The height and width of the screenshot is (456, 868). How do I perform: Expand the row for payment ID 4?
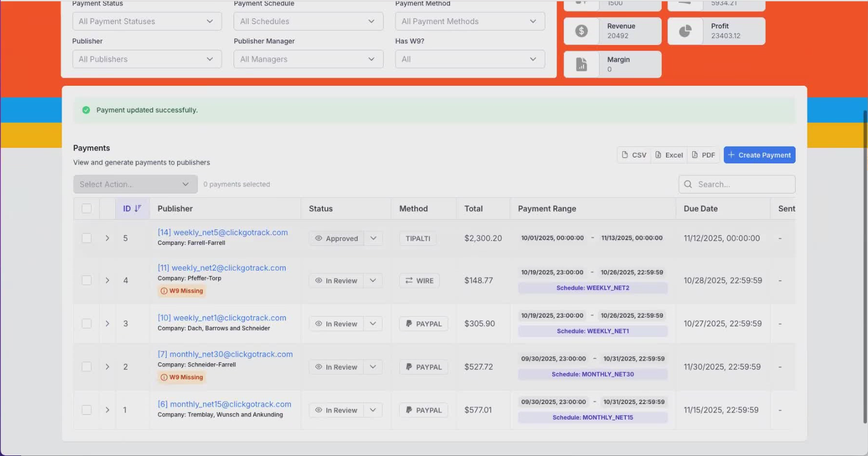pos(107,280)
